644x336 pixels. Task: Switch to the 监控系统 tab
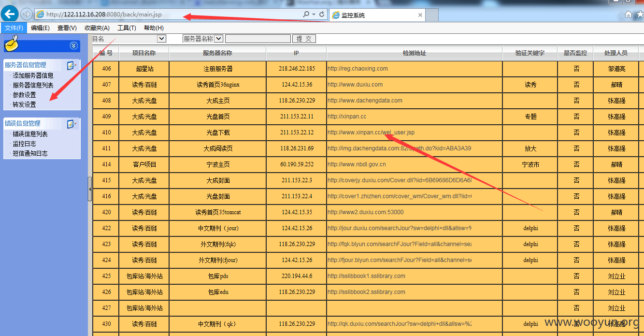(x=377, y=15)
